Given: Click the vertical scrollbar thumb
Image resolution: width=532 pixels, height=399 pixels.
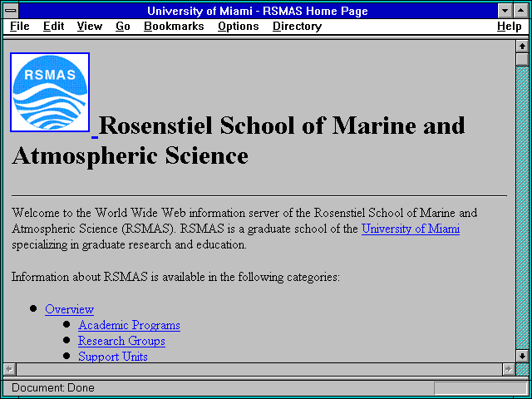Looking at the screenshot, I should 522,59.
